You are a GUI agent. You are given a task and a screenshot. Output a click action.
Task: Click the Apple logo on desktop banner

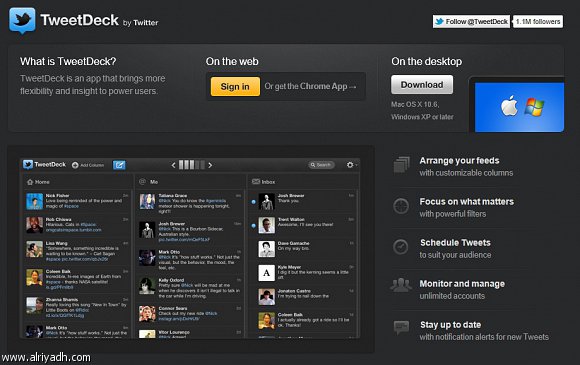point(509,106)
